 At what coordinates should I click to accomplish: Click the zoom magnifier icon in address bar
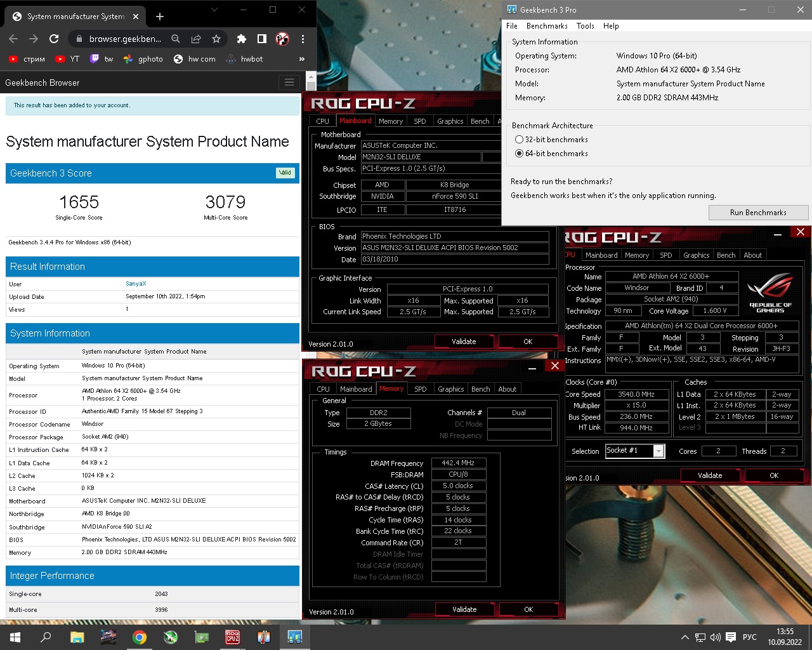(x=176, y=39)
